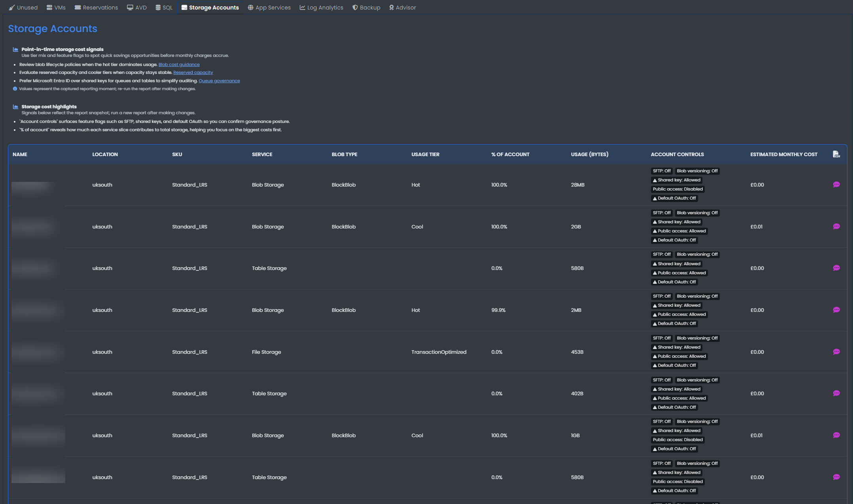Sort by the BLOB TYPE column header
This screenshot has height=504, width=853.
coord(344,154)
